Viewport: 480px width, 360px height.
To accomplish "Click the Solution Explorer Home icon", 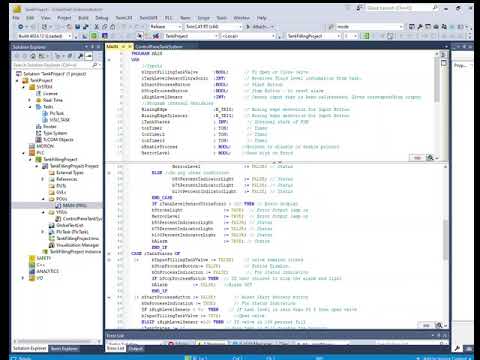I will point(33,56).
